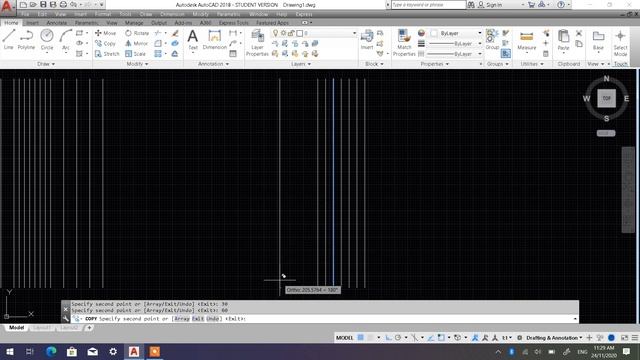Click the Mirror command

click(x=136, y=43)
